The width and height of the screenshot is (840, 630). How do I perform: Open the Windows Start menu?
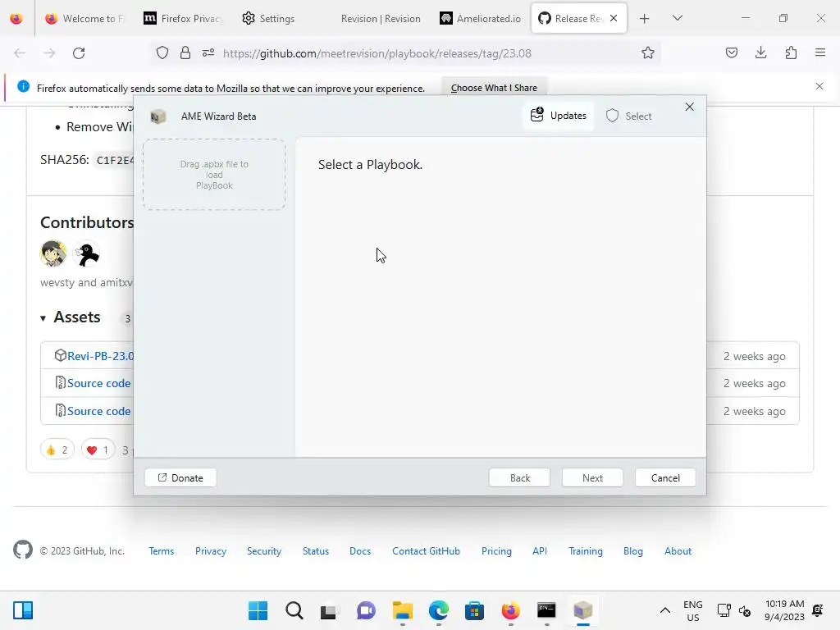pyautogui.click(x=258, y=610)
